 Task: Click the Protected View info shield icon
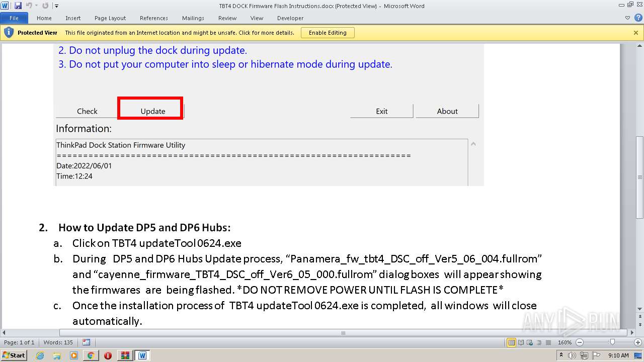(9, 33)
